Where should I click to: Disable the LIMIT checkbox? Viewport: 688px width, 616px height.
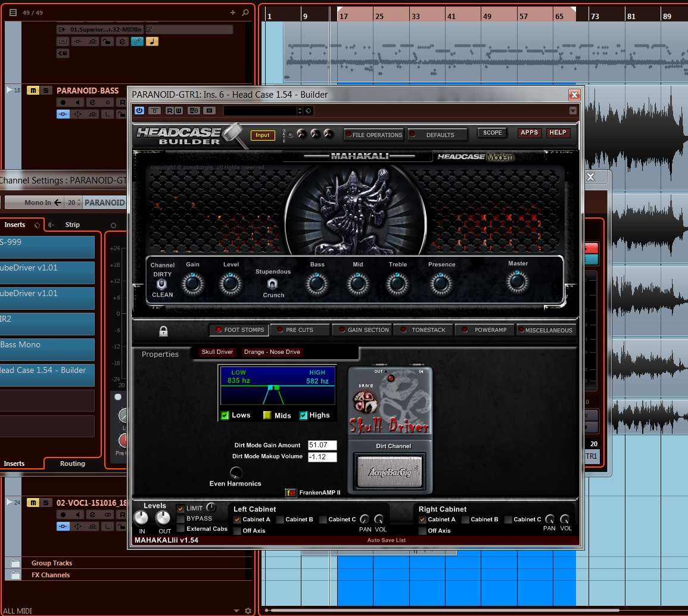(180, 509)
